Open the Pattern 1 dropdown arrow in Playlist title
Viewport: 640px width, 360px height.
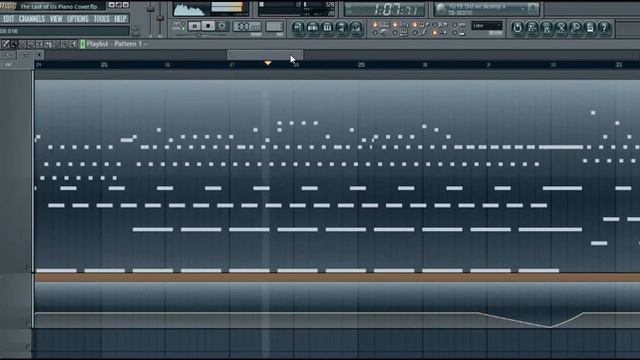point(146,44)
